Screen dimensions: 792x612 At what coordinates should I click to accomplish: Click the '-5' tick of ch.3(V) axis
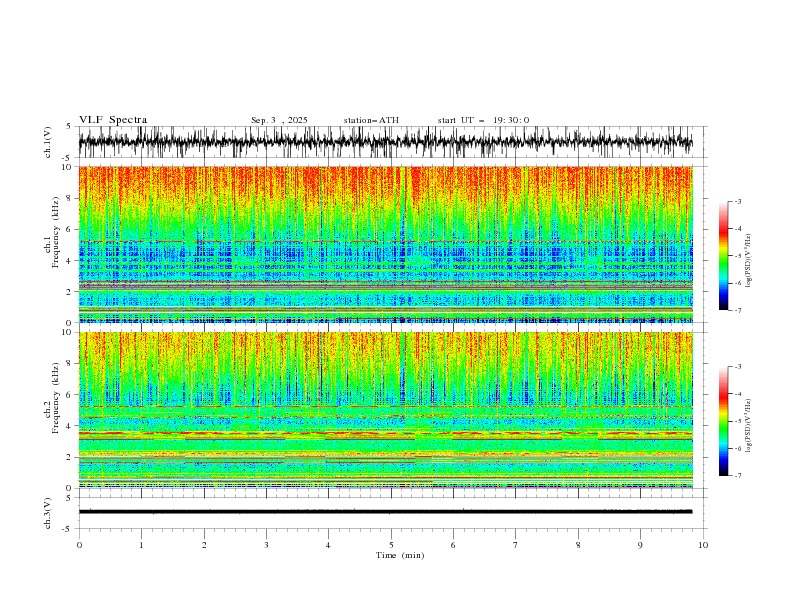click(x=68, y=529)
